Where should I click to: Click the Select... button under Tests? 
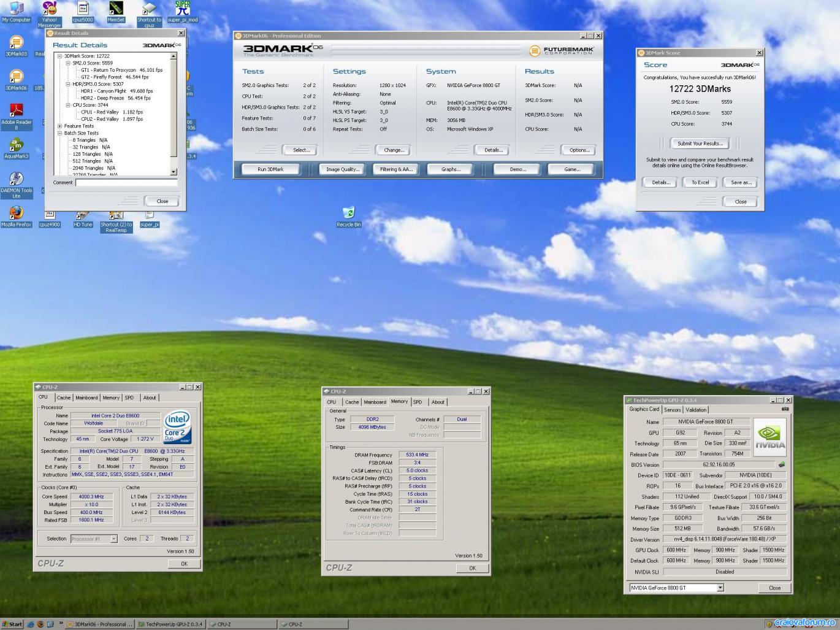(301, 150)
